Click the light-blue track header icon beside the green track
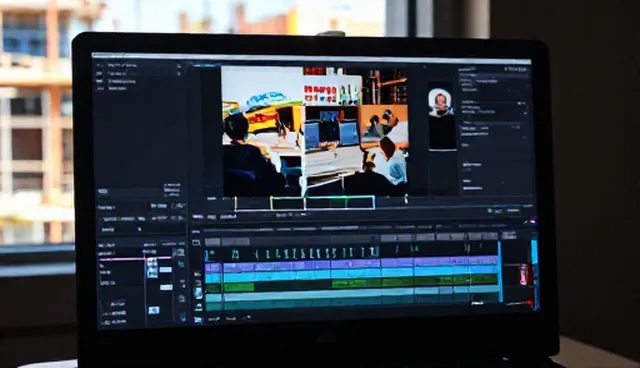Viewport: 640px width, 368px height. (x=198, y=293)
